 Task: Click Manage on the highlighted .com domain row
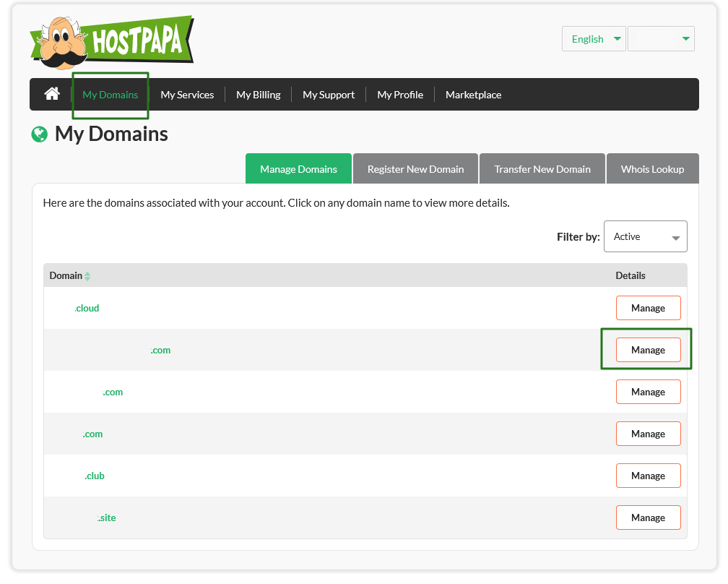point(648,350)
